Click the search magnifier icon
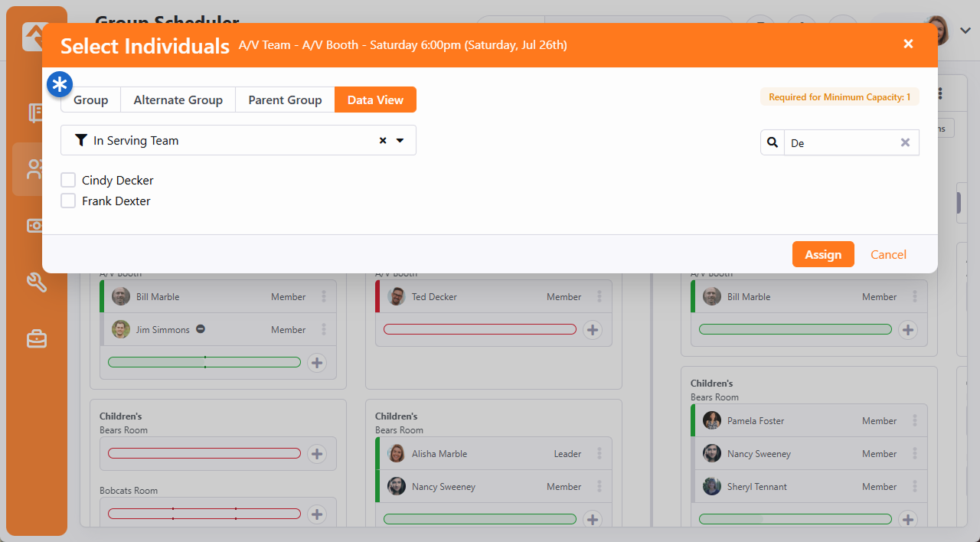This screenshot has height=542, width=980. coord(773,142)
